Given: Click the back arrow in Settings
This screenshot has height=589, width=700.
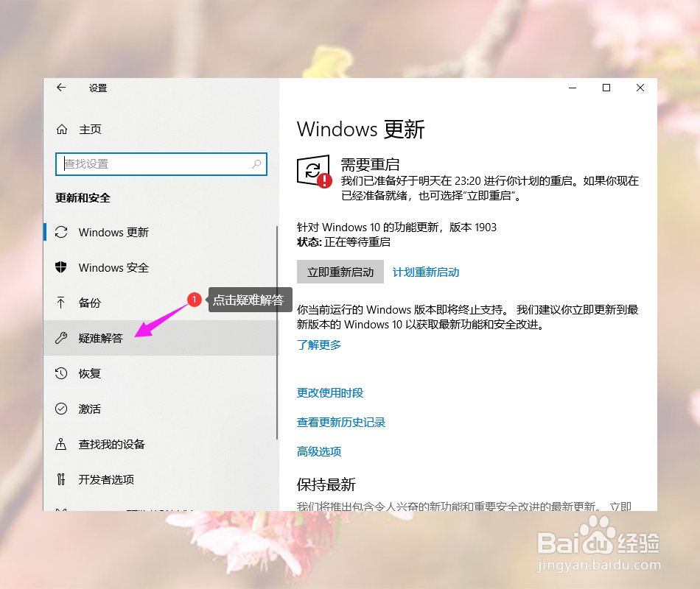Looking at the screenshot, I should coord(61,88).
